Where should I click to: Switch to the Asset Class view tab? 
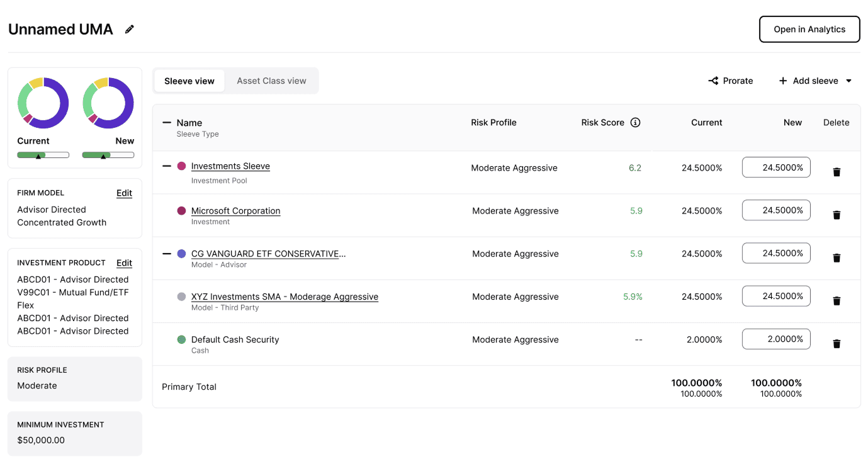click(271, 81)
